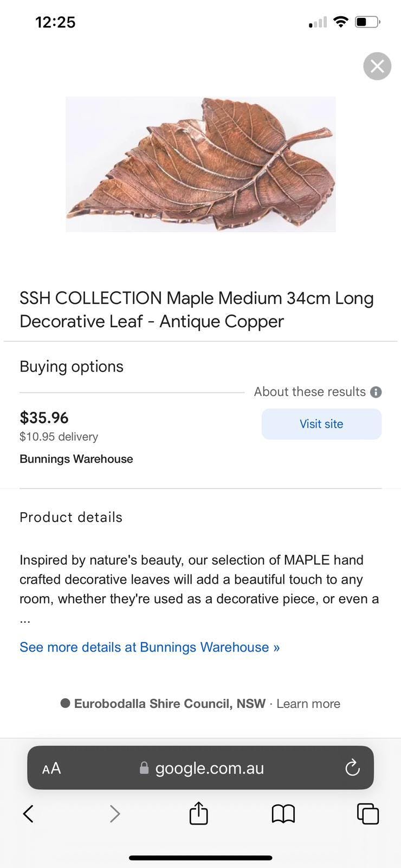Tap the About these results text
Screen dimensions: 401x868
(309, 392)
